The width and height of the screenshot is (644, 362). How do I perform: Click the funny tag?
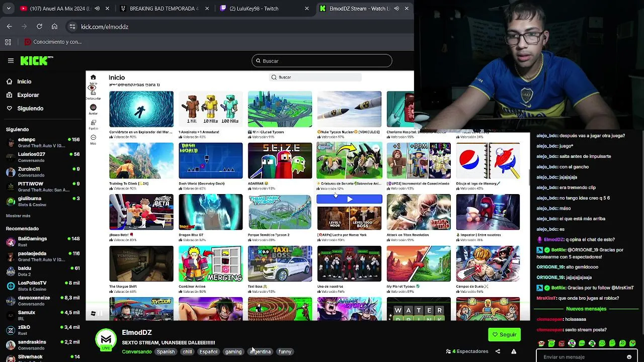(285, 352)
